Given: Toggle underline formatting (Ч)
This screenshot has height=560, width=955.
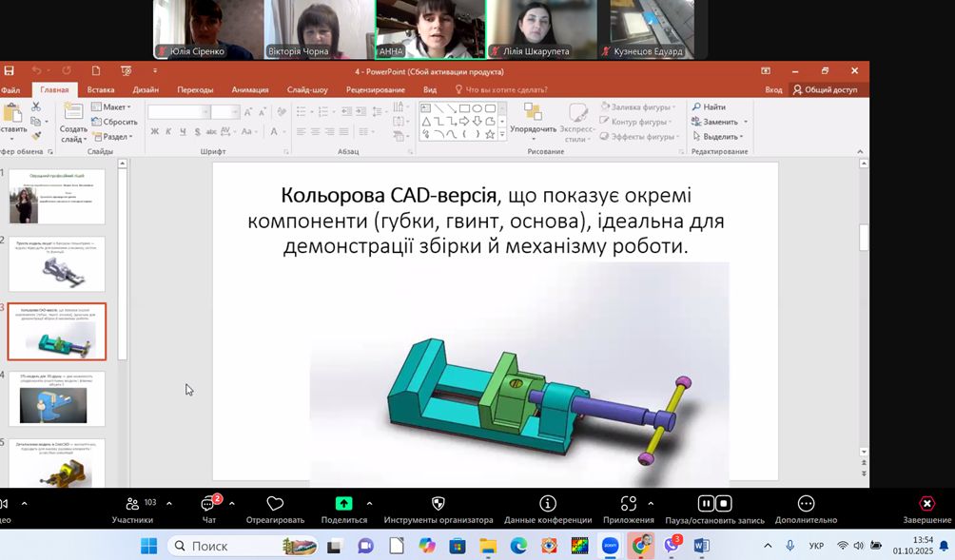Looking at the screenshot, I should point(182,131).
